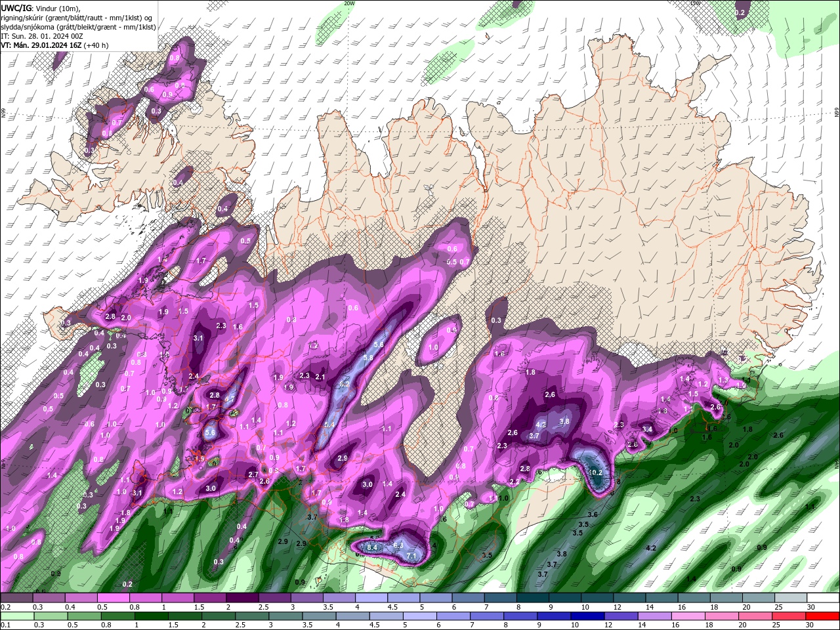Click the 5.8 value in the blue band

pos(368,358)
